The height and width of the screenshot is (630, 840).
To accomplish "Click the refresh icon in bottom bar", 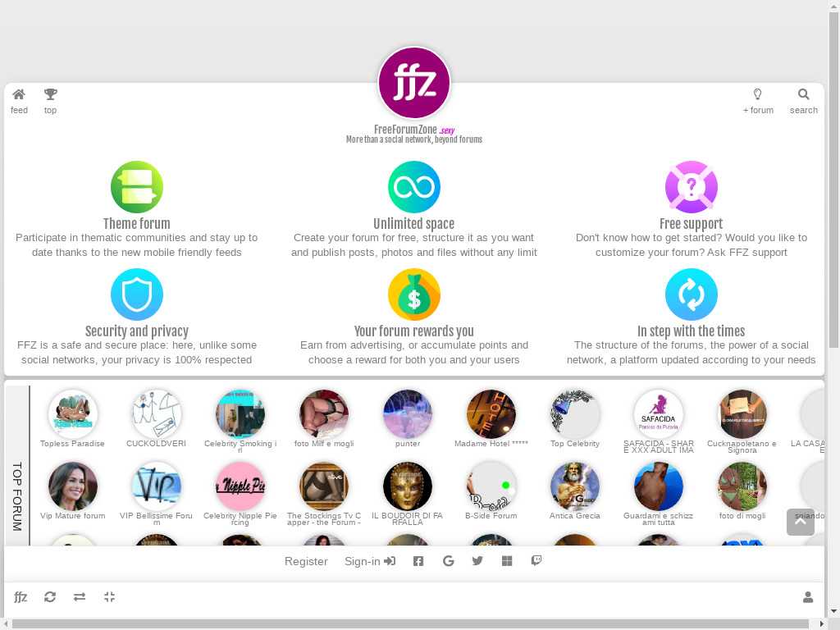I will (x=50, y=597).
